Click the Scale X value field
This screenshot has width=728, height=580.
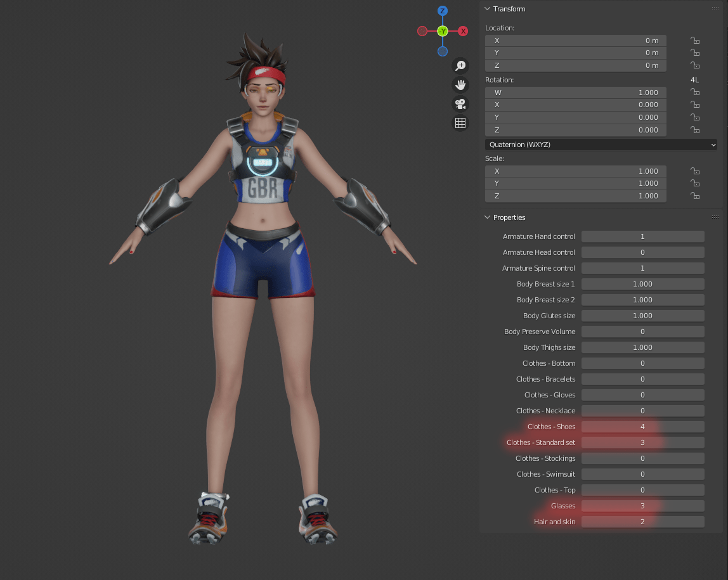pos(576,171)
